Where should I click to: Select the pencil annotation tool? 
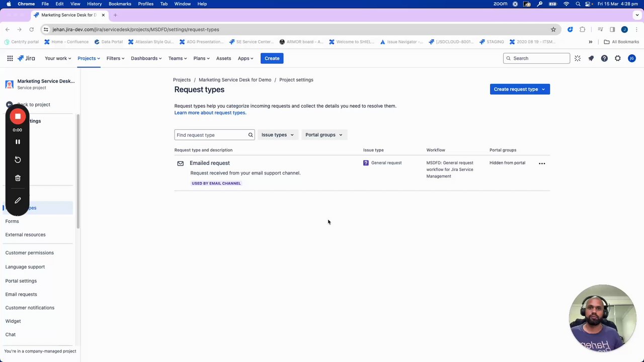18,201
